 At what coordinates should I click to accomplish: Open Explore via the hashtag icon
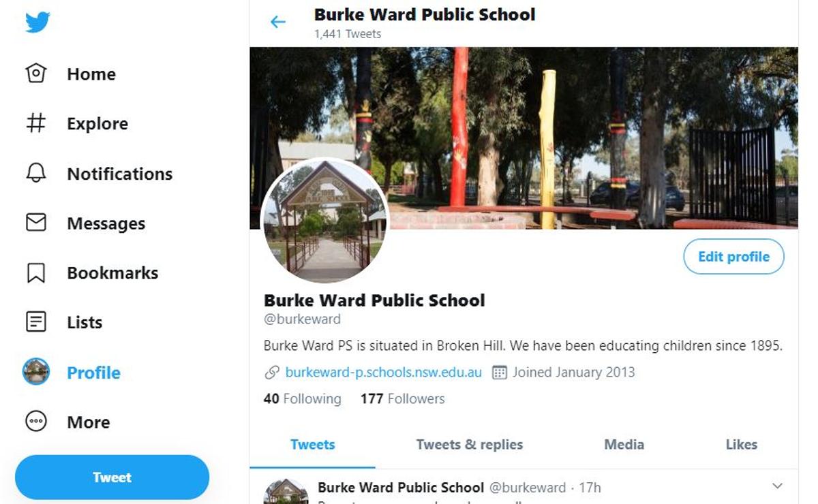pyautogui.click(x=35, y=123)
